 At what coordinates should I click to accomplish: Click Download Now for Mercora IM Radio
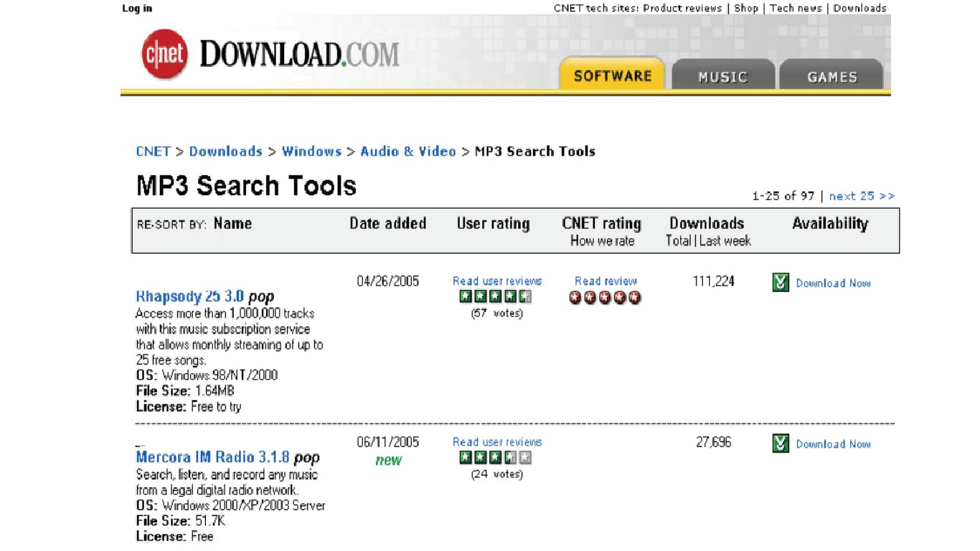833,444
